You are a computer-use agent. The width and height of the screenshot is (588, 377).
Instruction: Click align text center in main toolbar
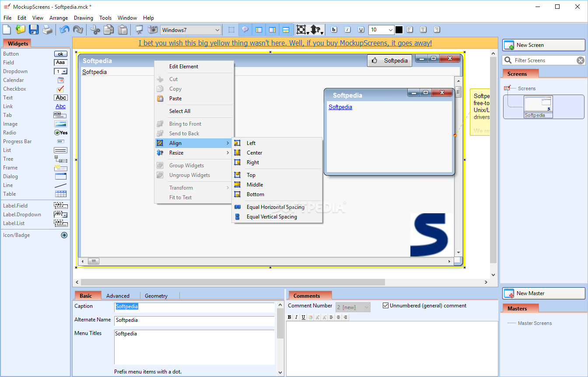[x=423, y=30]
